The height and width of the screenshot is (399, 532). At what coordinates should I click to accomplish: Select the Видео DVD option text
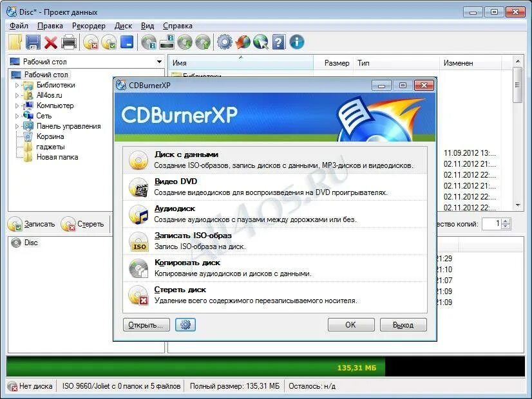pos(176,181)
